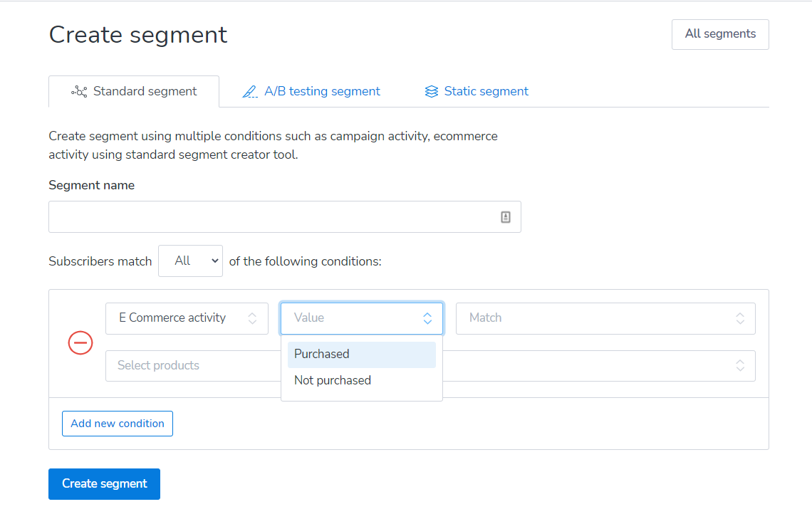
Task: Submit with the Create segment button
Action: tap(104, 484)
